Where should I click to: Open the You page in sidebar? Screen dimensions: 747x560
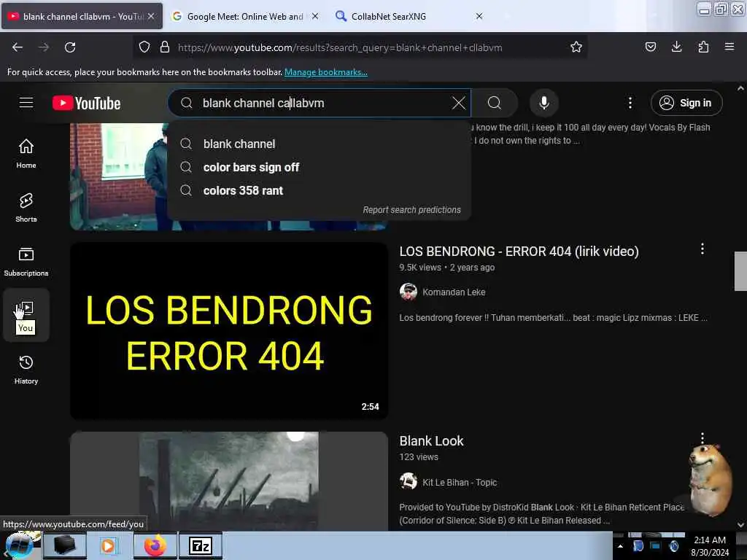pyautogui.click(x=26, y=315)
